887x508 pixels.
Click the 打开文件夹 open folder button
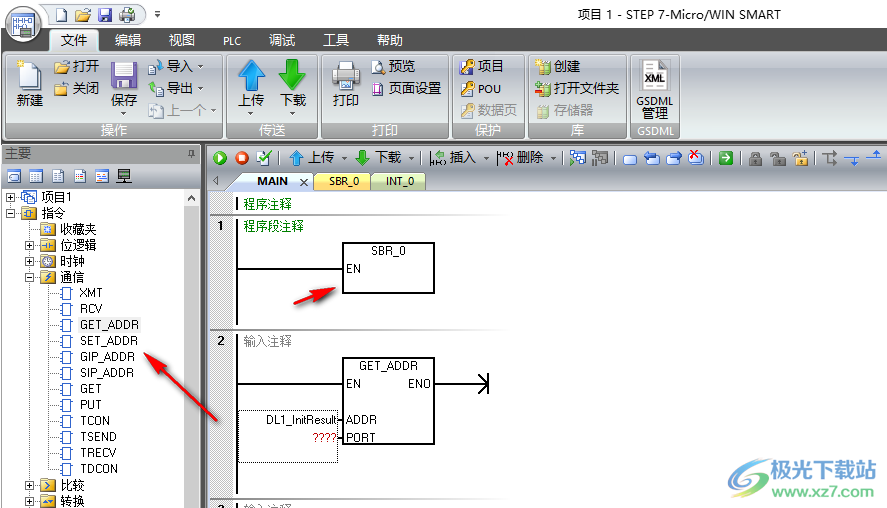[577, 89]
